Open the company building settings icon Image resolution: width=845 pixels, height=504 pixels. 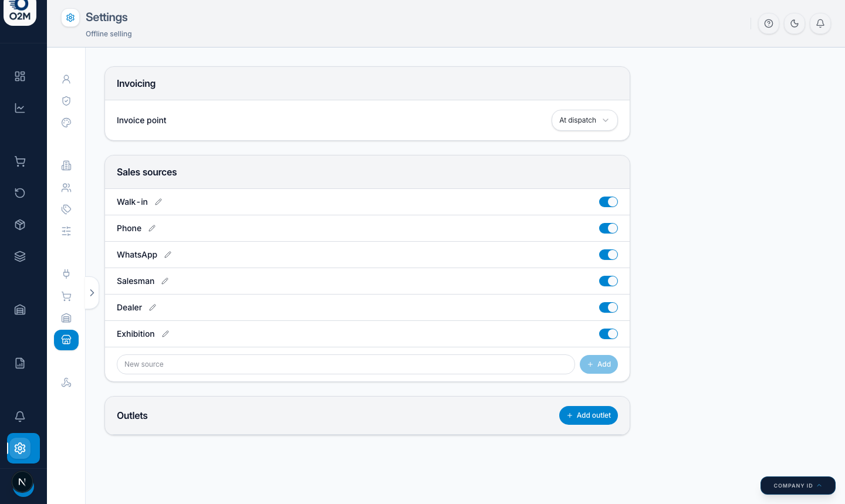point(66,165)
